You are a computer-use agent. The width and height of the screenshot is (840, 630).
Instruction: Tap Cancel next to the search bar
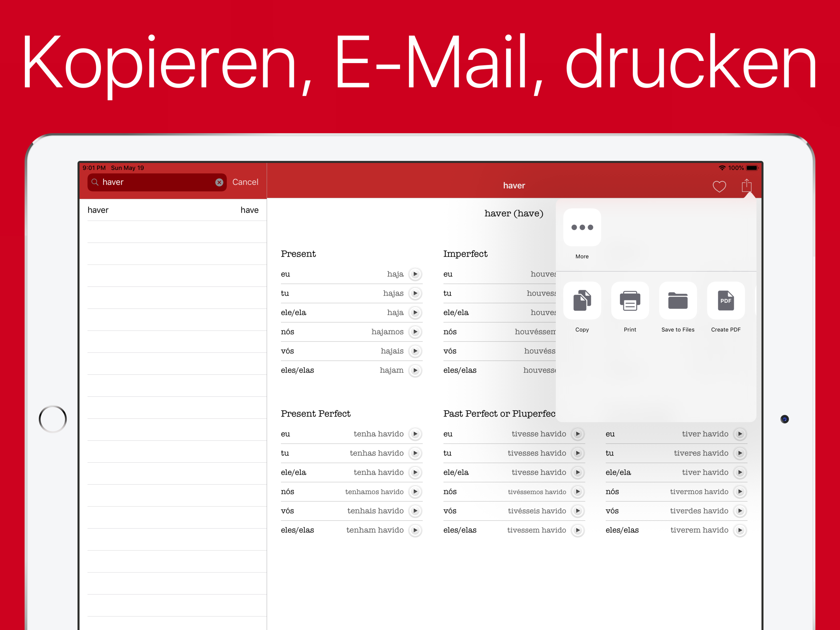pyautogui.click(x=245, y=182)
